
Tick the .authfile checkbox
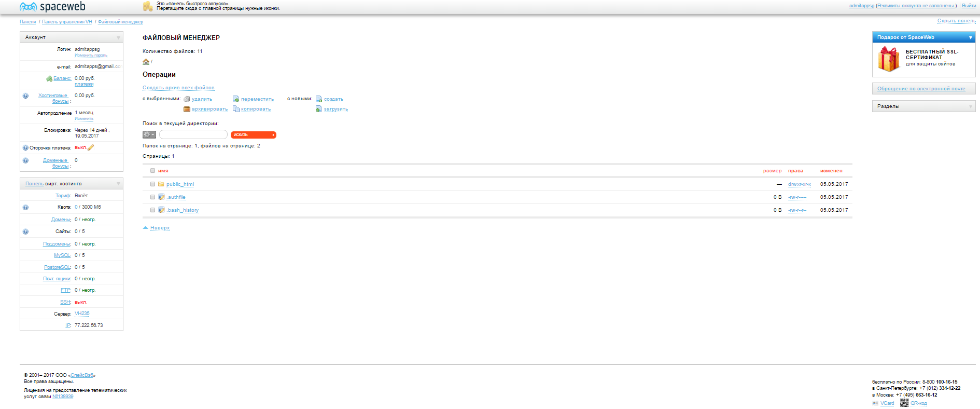[x=152, y=197]
